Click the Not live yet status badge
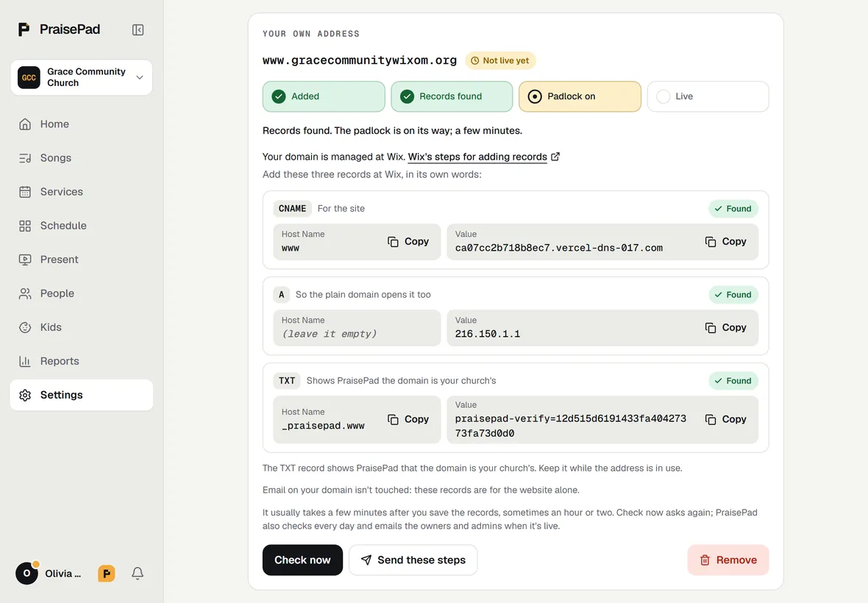This screenshot has height=603, width=868. point(500,60)
